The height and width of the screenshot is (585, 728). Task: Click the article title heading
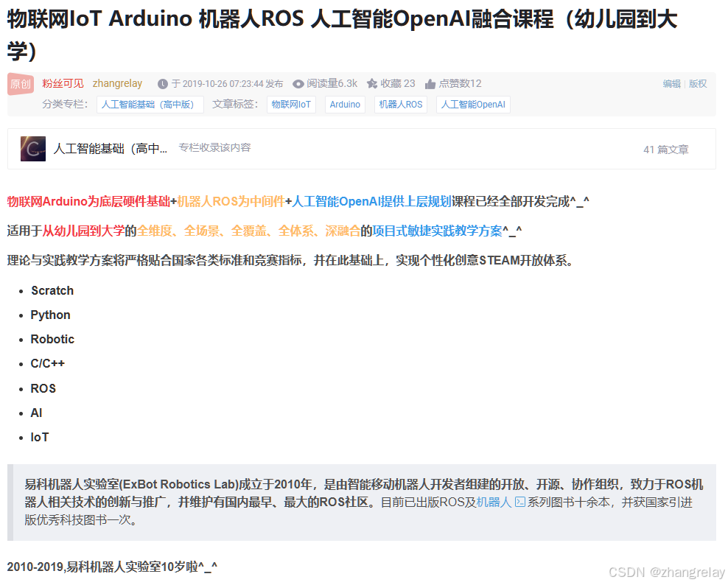coord(342,35)
